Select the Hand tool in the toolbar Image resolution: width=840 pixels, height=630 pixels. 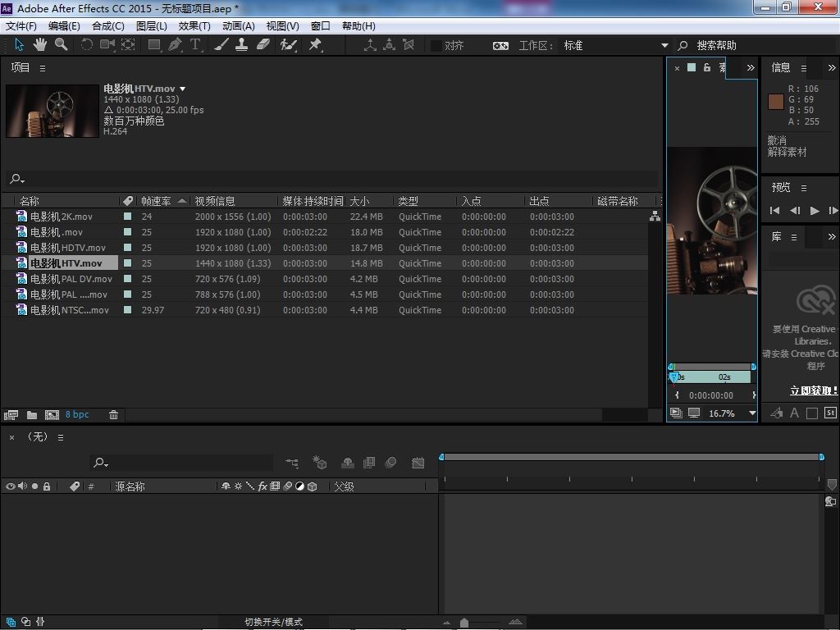pyautogui.click(x=40, y=44)
